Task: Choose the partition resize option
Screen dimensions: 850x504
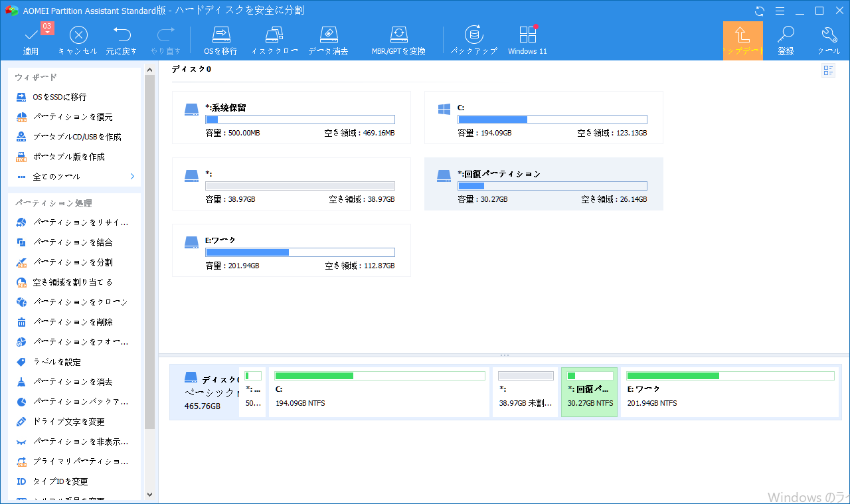Action: tap(74, 222)
